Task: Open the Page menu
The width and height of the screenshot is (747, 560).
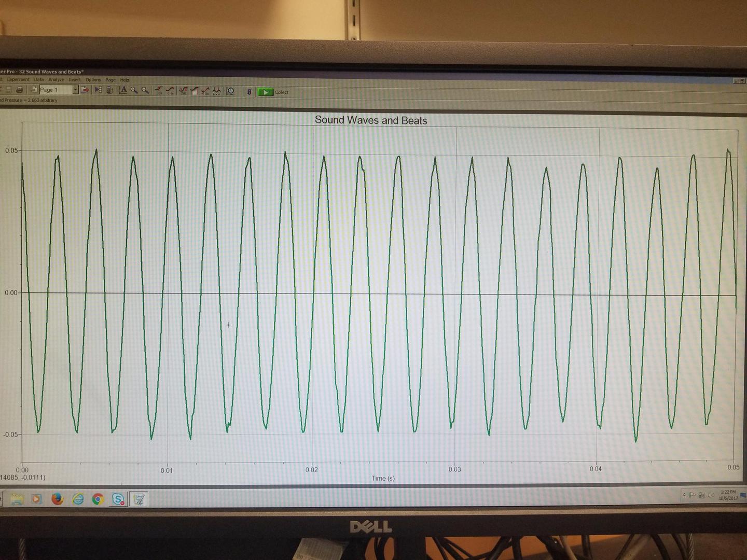Action: click(x=110, y=80)
